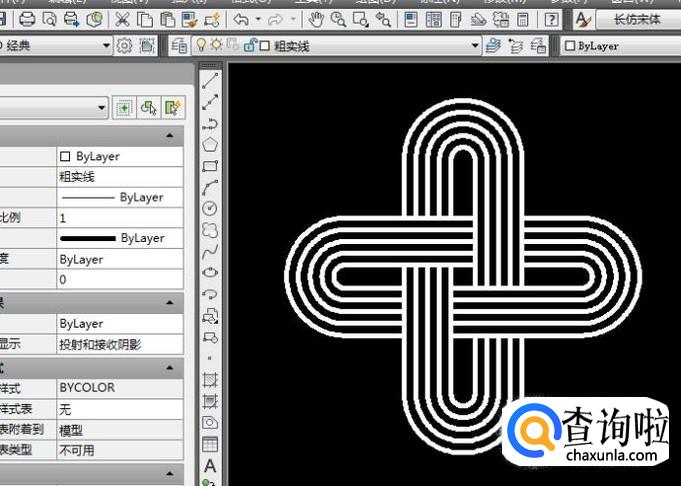
Task: Click the ByLayer color swatch property row
Action: [119, 157]
